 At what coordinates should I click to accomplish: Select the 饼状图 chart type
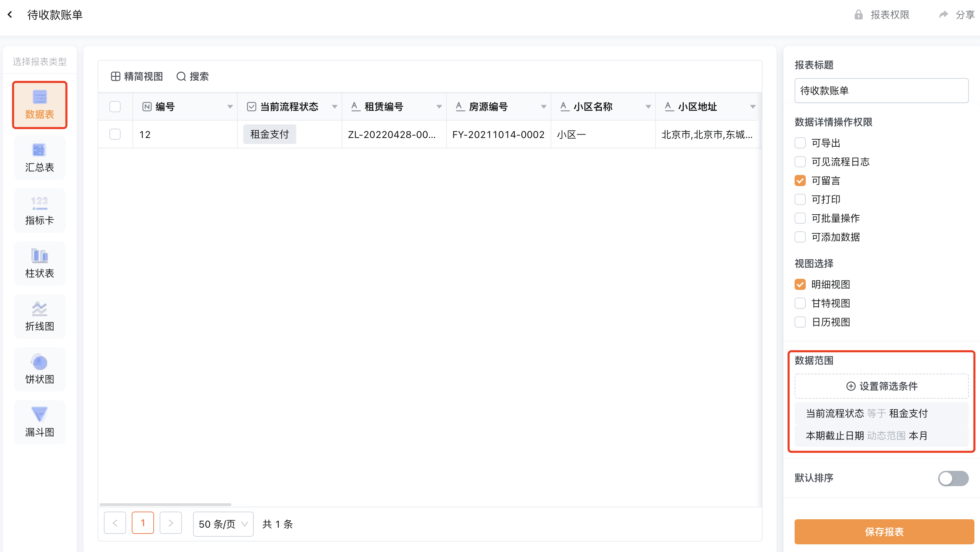(x=40, y=369)
